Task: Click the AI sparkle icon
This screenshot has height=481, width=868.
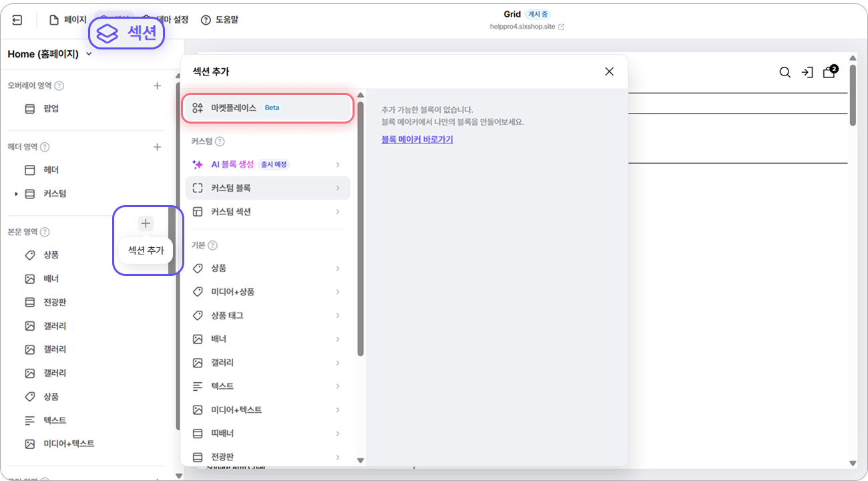Action: pos(198,164)
